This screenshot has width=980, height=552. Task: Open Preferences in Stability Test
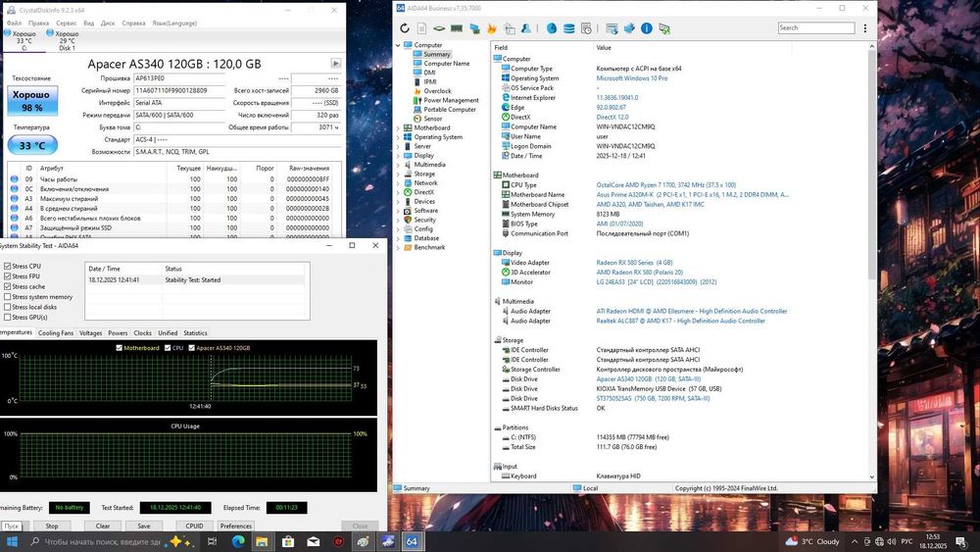[x=235, y=526]
